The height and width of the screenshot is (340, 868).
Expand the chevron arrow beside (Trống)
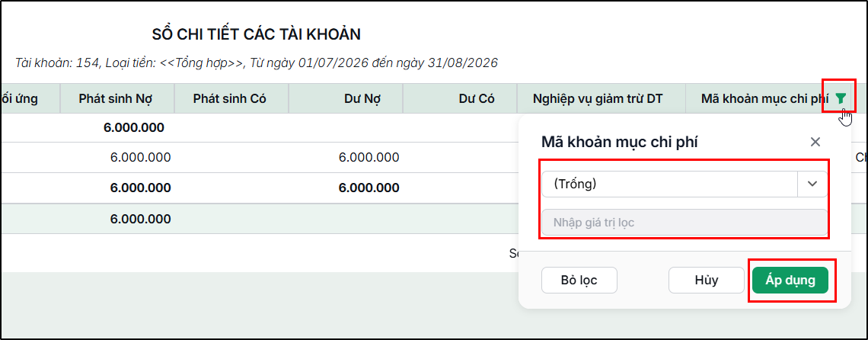pos(812,184)
